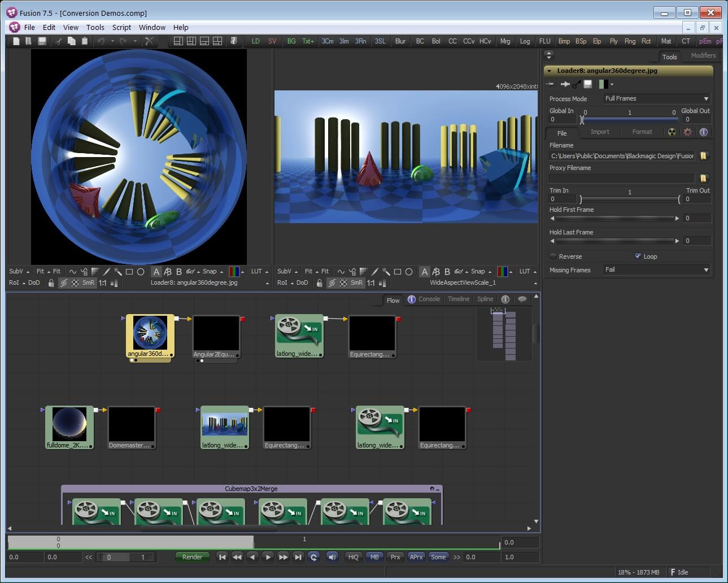The width and height of the screenshot is (728, 583).
Task: Click the Save composition floppy icon
Action: (x=42, y=41)
